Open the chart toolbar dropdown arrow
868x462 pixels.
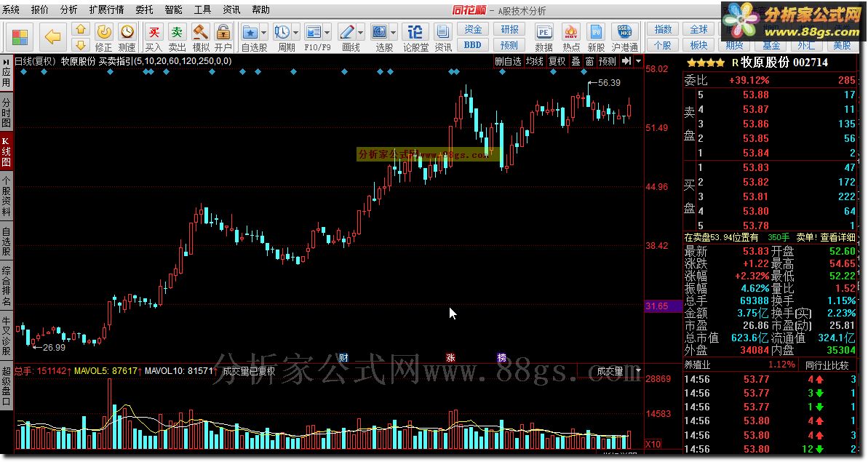638,61
